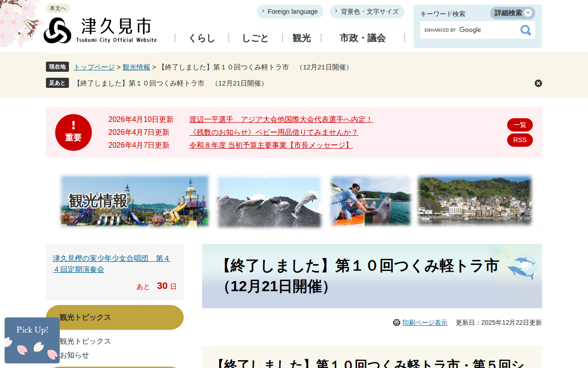Click 観光トピックス sidebar list item
588x368 pixels.
click(x=85, y=341)
